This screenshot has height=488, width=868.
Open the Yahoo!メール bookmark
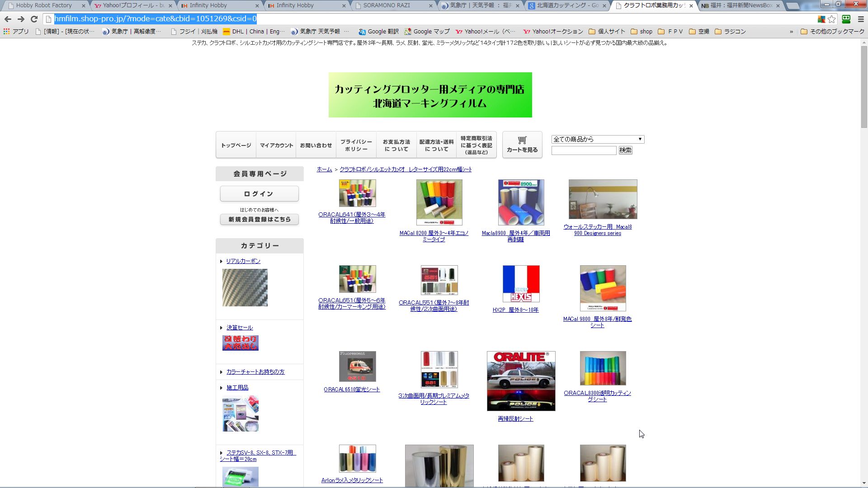[485, 32]
